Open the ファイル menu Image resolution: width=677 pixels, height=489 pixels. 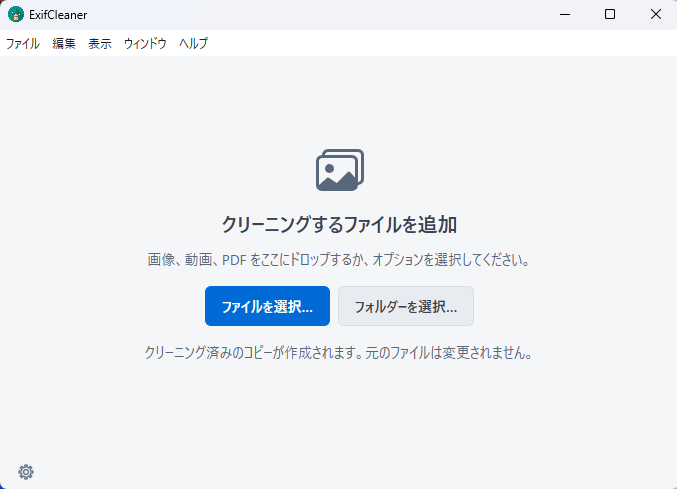22,43
